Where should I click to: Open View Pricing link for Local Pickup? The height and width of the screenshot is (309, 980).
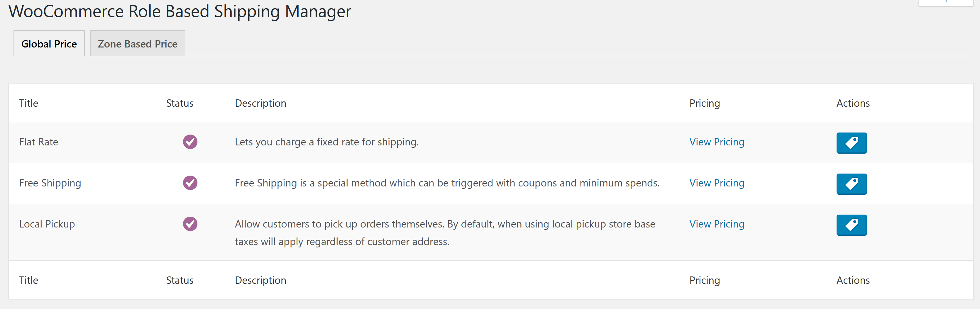716,224
